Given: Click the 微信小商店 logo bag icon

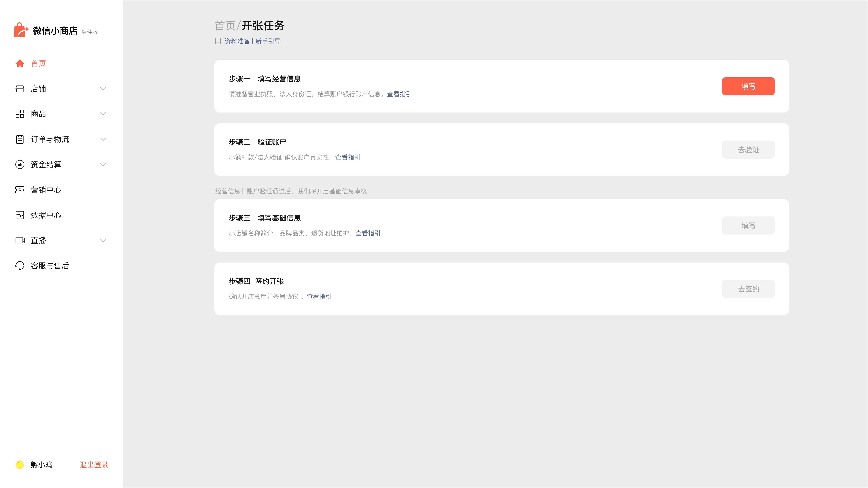Looking at the screenshot, I should click(20, 30).
